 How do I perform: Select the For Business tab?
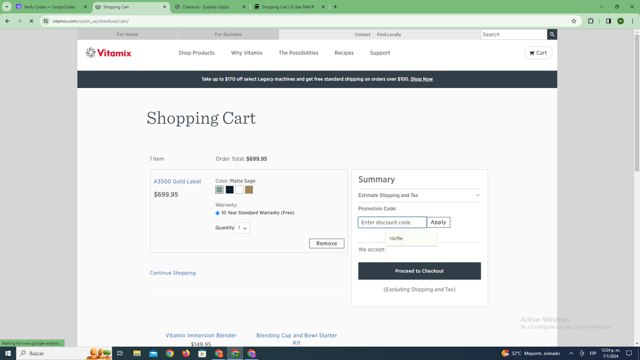(228, 34)
